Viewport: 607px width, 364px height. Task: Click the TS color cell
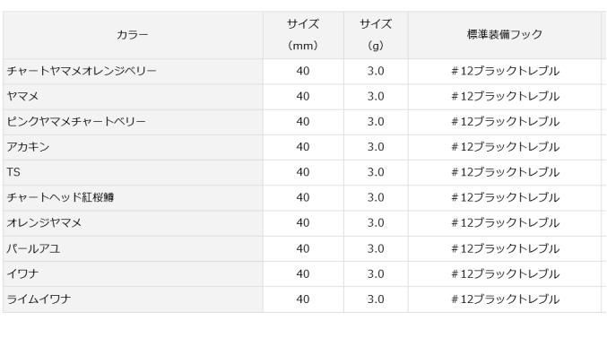click(x=13, y=172)
